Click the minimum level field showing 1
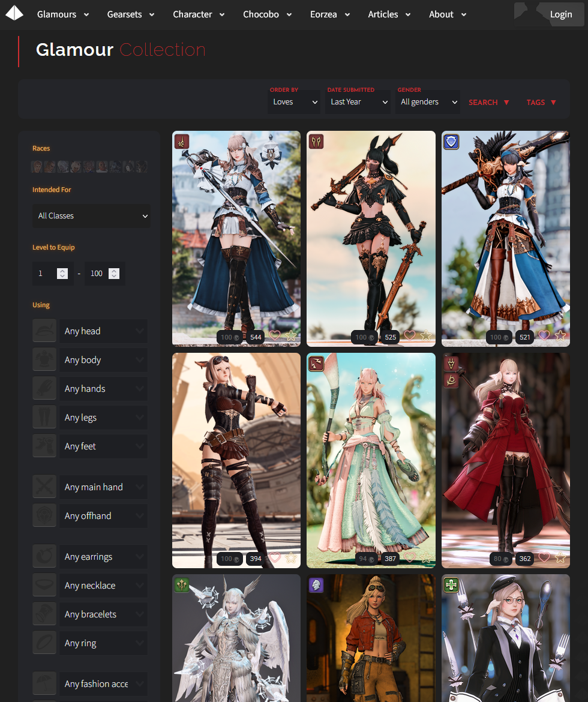This screenshot has width=588, height=702. 53,274
